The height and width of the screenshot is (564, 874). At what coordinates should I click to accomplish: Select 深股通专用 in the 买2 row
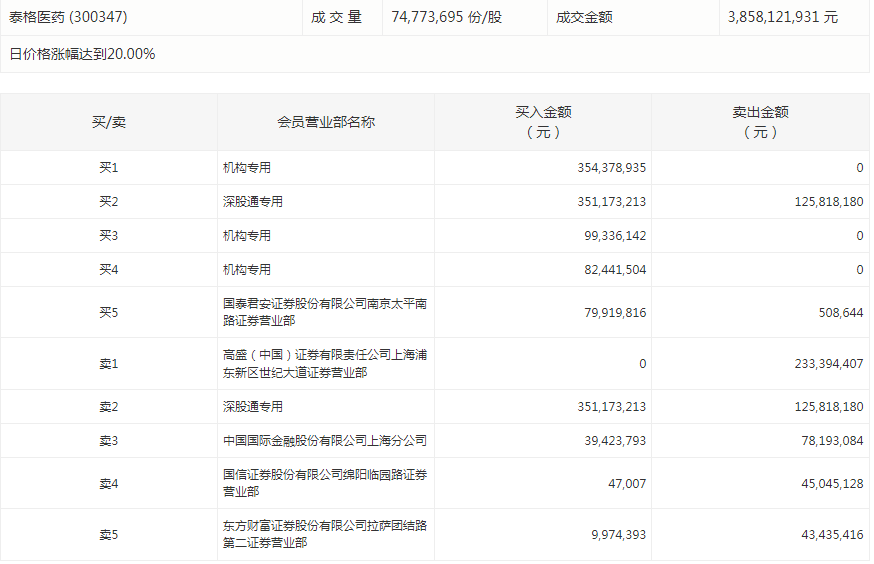253,202
